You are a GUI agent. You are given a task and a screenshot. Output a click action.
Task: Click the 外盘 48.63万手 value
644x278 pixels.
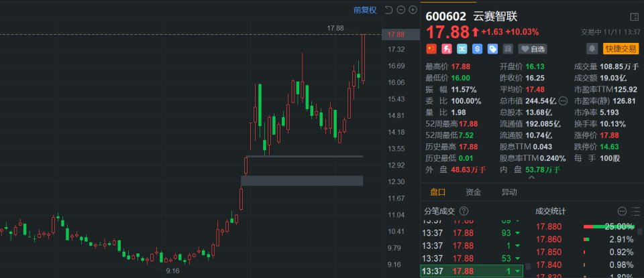coord(468,169)
